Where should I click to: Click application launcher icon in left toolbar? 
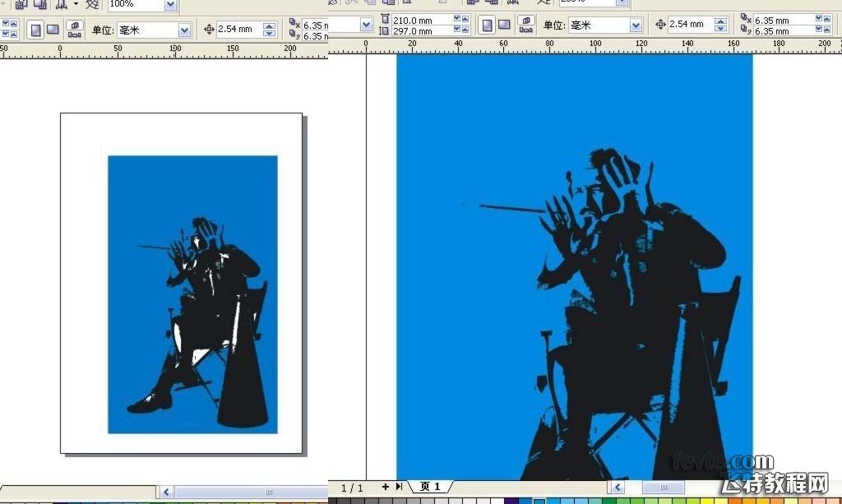(x=62, y=4)
